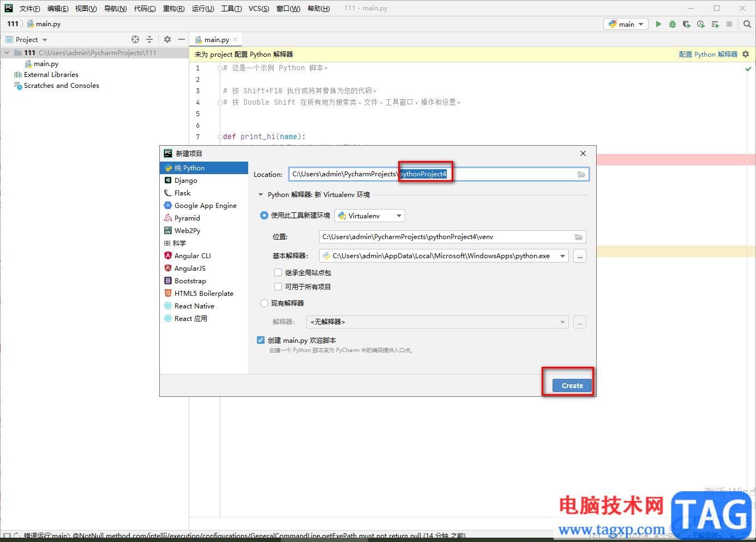The width and height of the screenshot is (756, 542).
Task: Click the Stop square icon in toolbar
Action: (x=729, y=24)
